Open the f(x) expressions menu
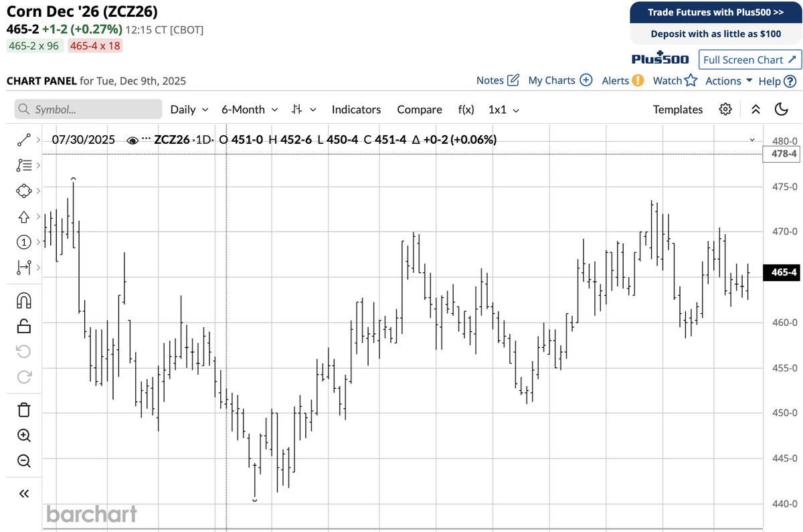 tap(466, 109)
